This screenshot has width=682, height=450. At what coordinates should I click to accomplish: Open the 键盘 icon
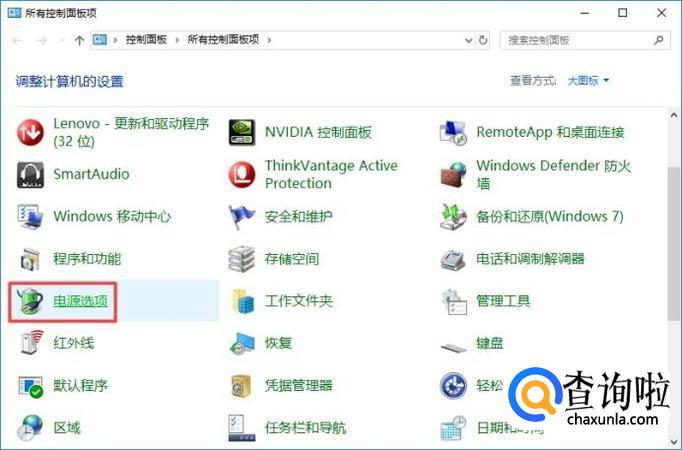[x=453, y=347]
